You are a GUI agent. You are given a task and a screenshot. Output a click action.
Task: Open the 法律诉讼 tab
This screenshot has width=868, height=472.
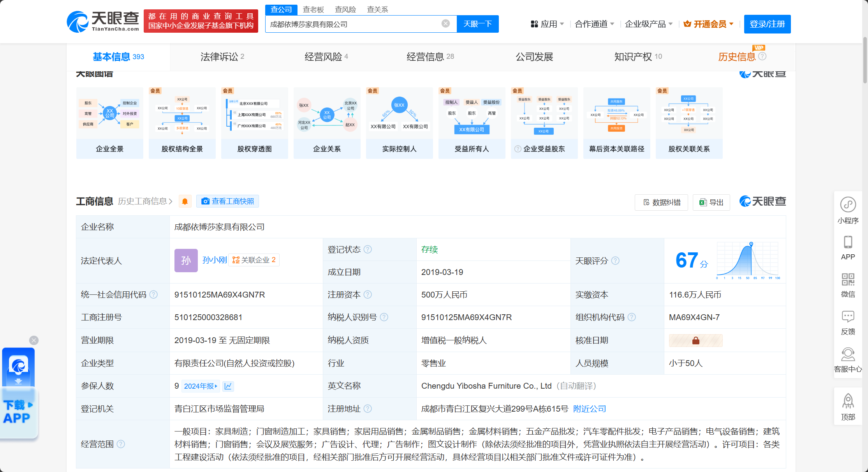[222, 57]
